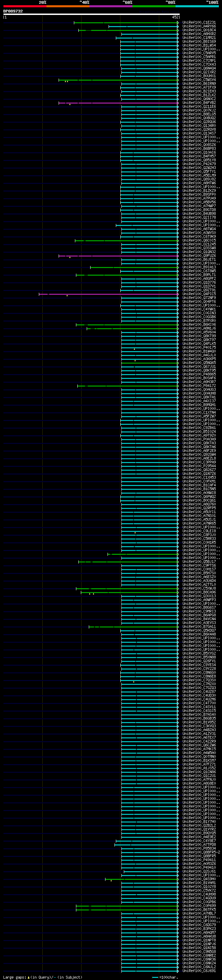Select label UniRef100_A7HBL7
This screenshot has height=980, width=222.
tap(199, 913)
